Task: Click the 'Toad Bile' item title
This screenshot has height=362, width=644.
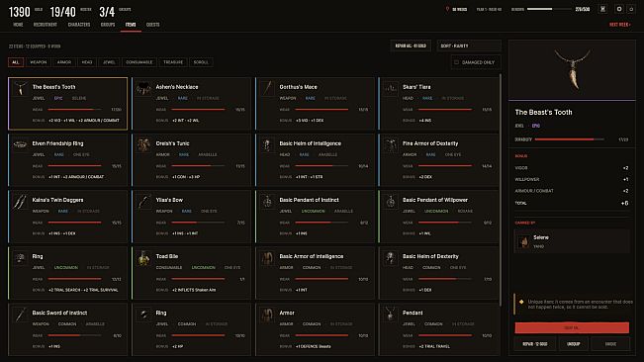Action: 167,256
